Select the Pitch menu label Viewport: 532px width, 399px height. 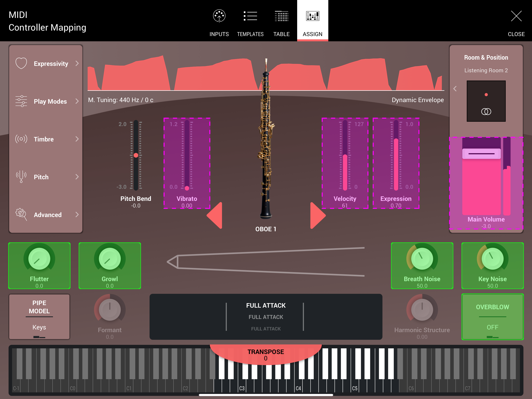41,177
